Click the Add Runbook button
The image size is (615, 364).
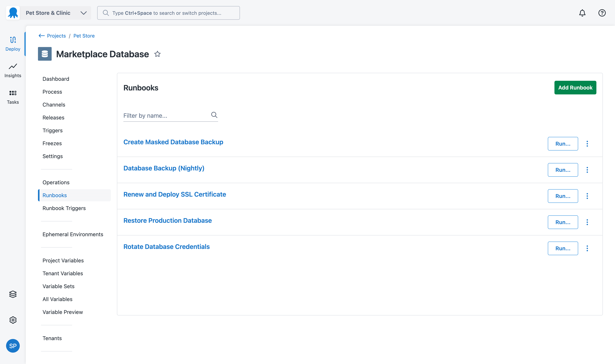pyautogui.click(x=575, y=88)
